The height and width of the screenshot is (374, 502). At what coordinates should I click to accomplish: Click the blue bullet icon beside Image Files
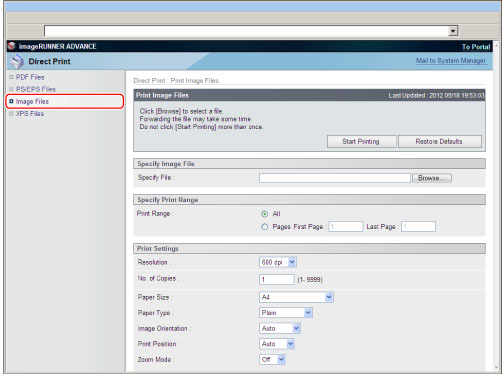coord(11,101)
